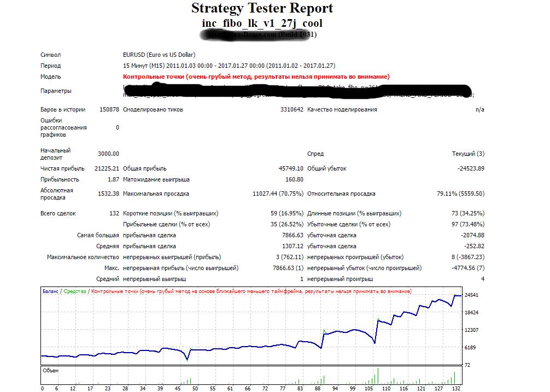Click the 12307 balance axis label
Viewport: 550px width, 392px height.
tap(471, 330)
